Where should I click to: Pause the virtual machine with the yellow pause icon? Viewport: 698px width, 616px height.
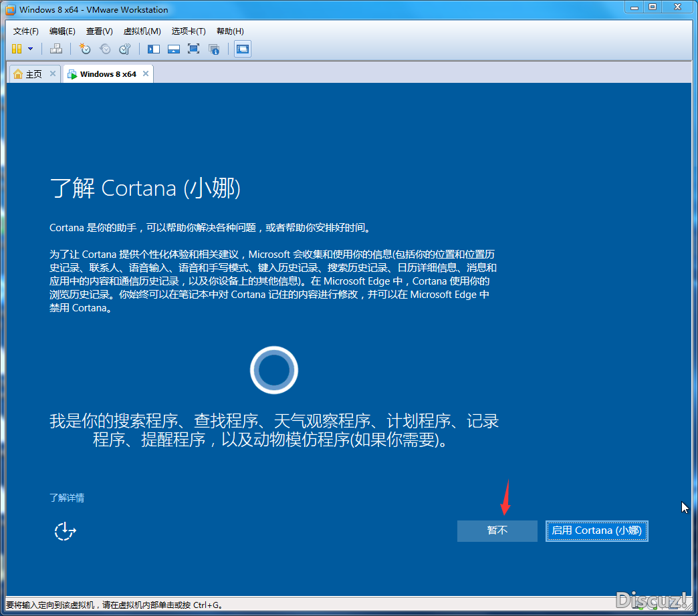tap(17, 49)
